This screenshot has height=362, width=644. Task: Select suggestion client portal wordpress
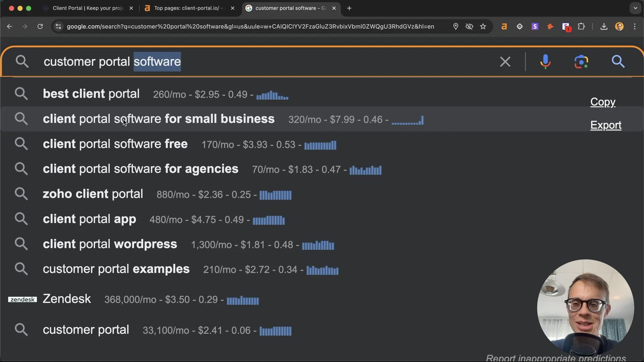[322, 244]
